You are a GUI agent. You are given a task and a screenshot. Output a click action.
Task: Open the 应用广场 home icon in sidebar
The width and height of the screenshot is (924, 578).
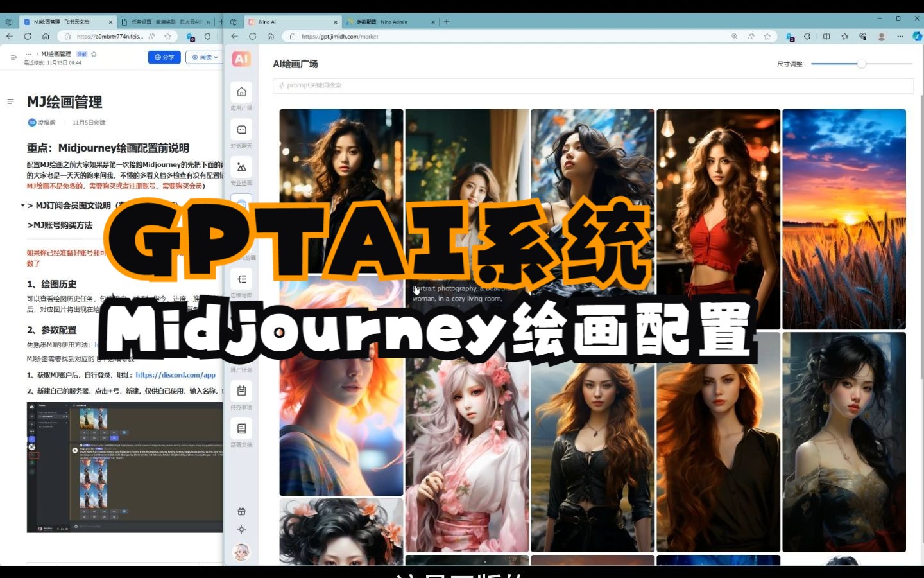tap(241, 92)
